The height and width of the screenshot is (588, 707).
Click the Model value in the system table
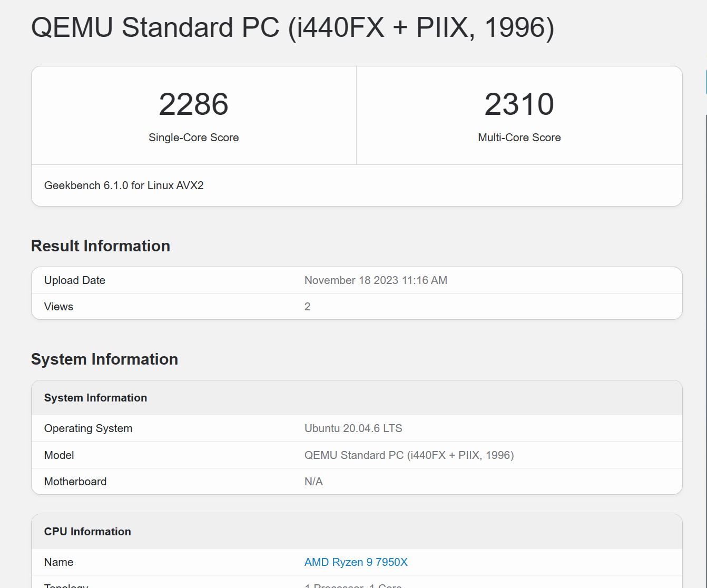coord(409,455)
